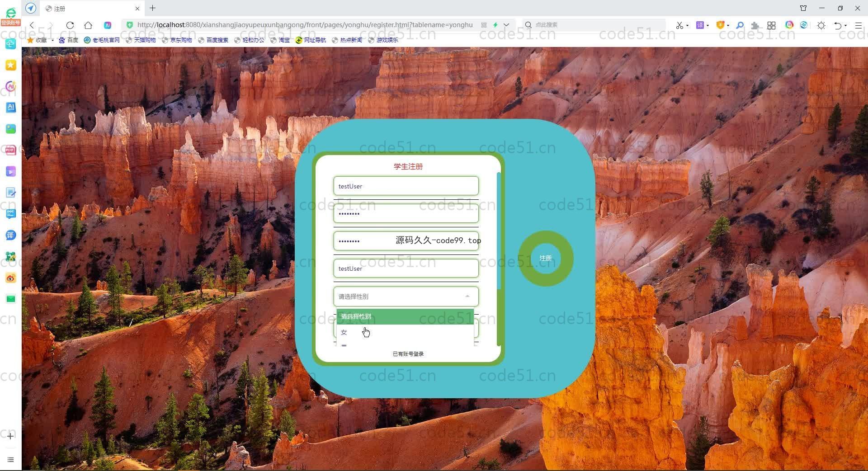Screen dimensions: 868x471
Task: Choose 女 in the gender list
Action: tap(405, 332)
